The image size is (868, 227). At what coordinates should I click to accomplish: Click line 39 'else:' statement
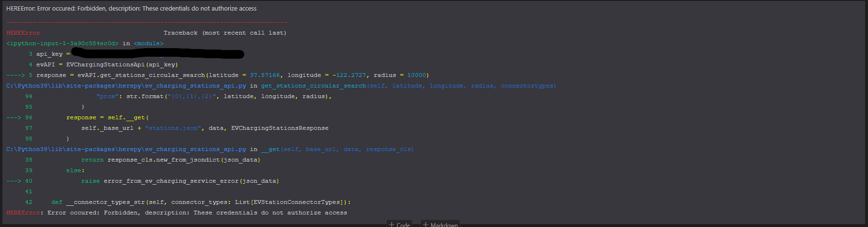tap(75, 170)
